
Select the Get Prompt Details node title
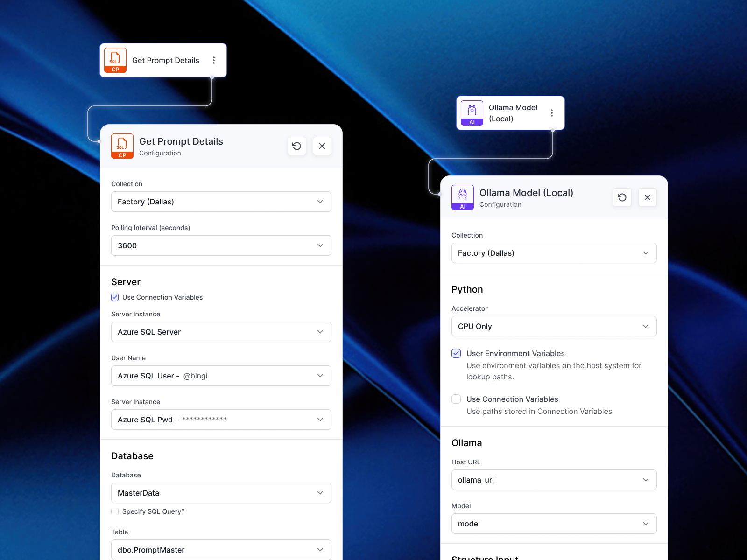(x=166, y=60)
